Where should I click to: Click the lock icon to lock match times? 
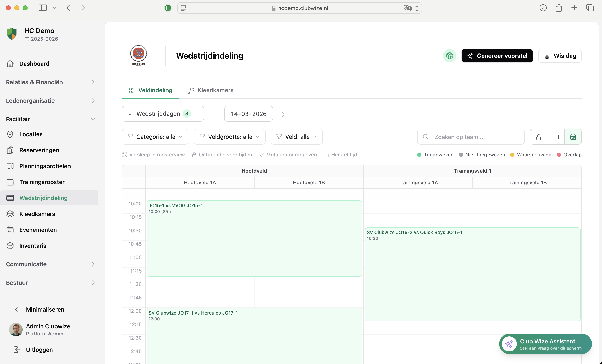pyautogui.click(x=538, y=137)
